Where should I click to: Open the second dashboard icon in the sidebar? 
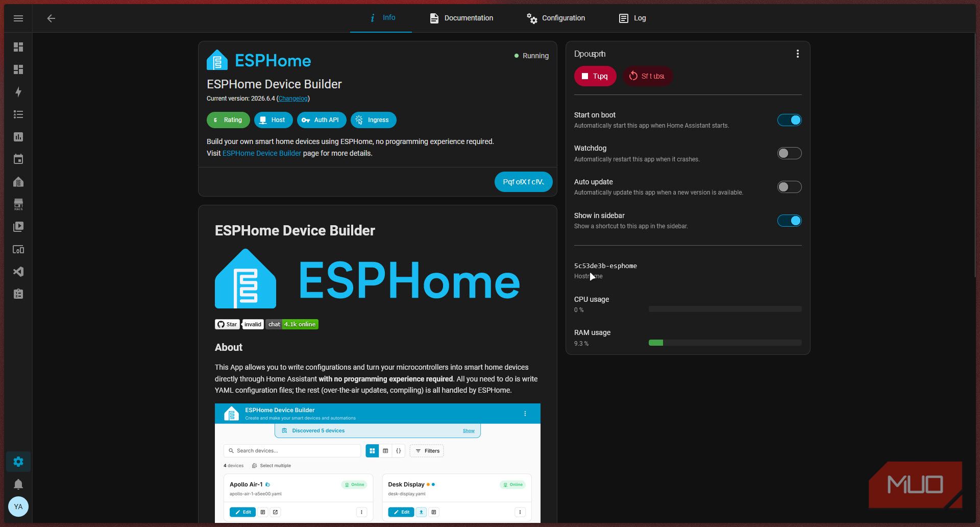point(18,69)
